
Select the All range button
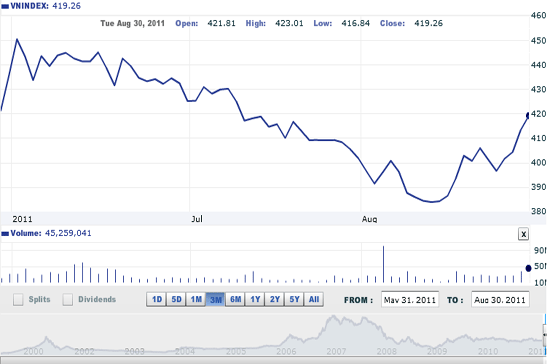pyautogui.click(x=314, y=299)
